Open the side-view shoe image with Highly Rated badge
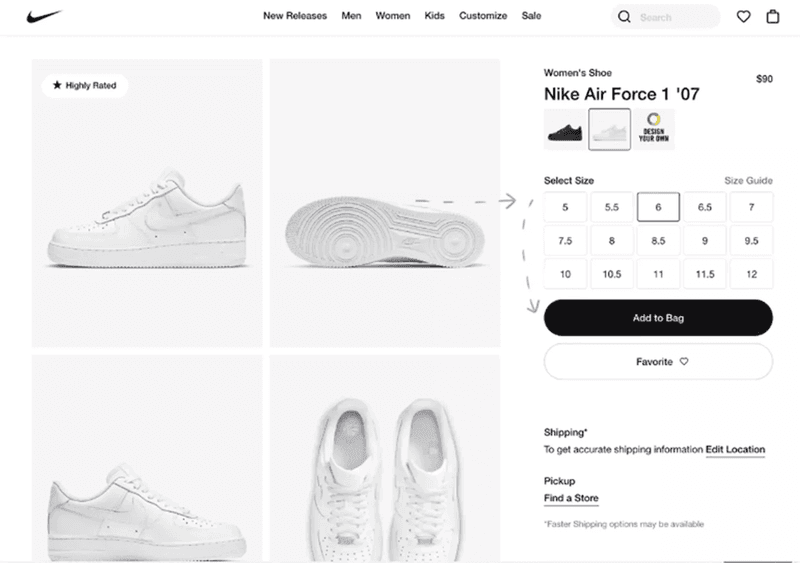The width and height of the screenshot is (800, 563). tap(147, 203)
